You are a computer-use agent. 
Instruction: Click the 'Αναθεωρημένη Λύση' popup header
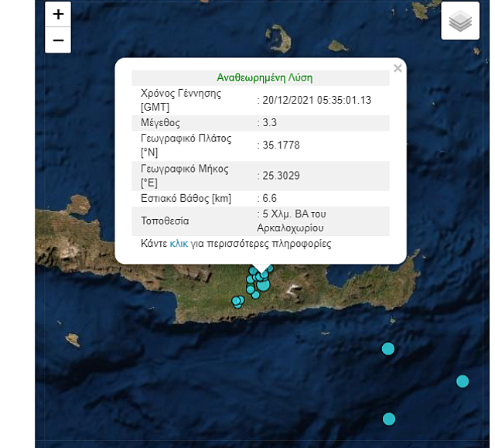pyautogui.click(x=265, y=77)
